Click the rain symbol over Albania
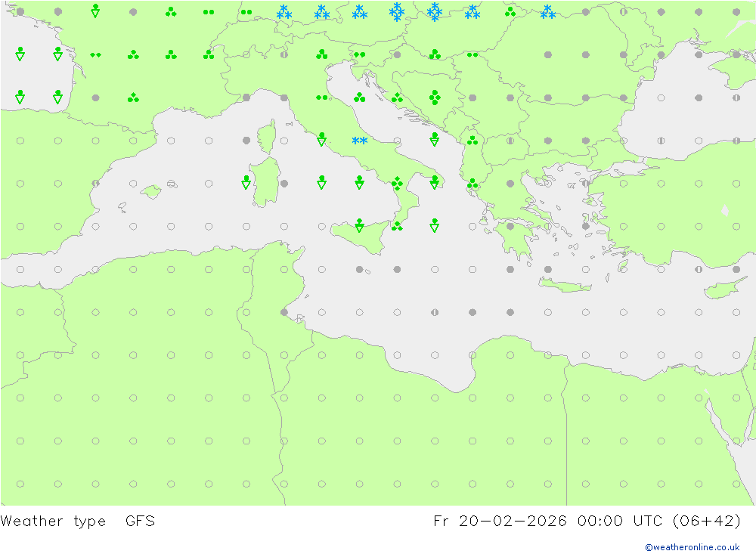756x554 pixels. [x=472, y=141]
